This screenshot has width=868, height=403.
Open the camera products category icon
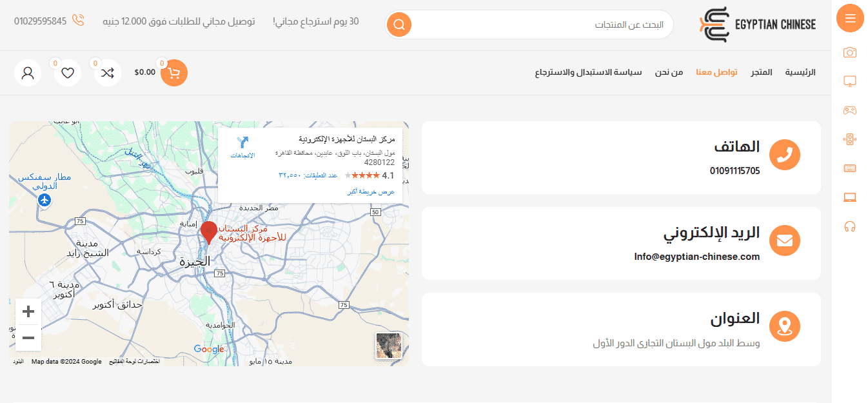pyautogui.click(x=850, y=52)
